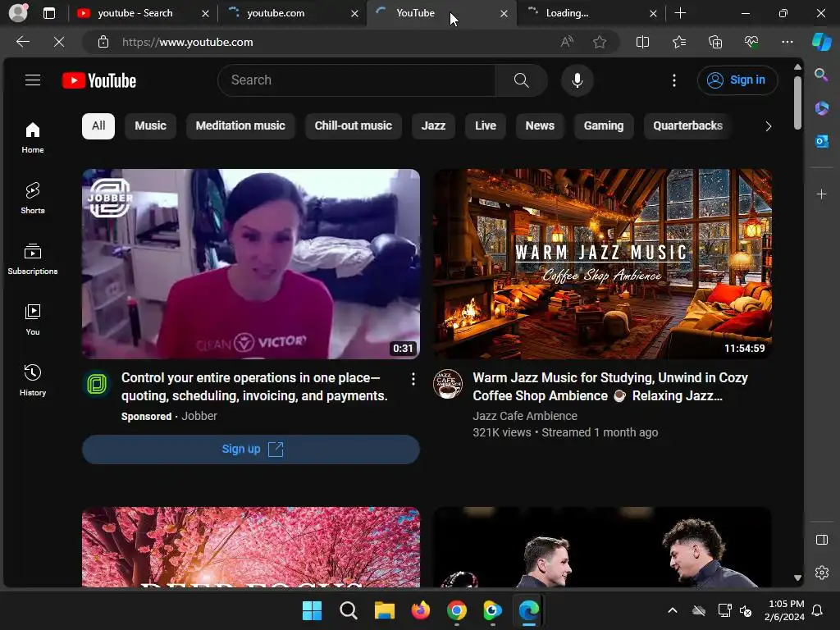Open YouTube settings three-dot menu
This screenshot has height=630, width=840.
pyautogui.click(x=674, y=80)
